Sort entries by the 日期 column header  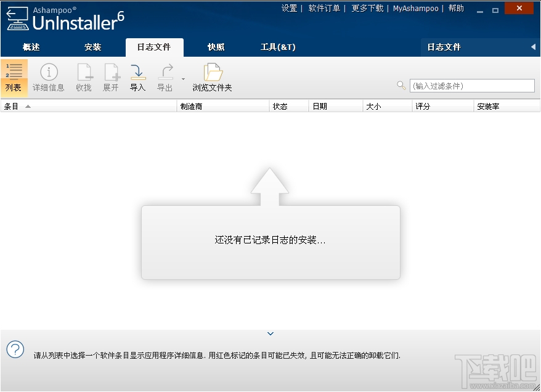pyautogui.click(x=319, y=105)
